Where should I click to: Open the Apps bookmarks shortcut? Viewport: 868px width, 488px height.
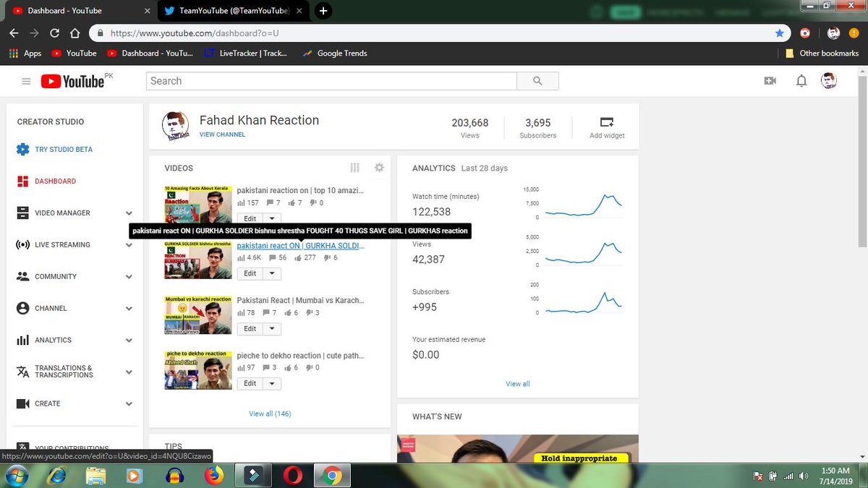tap(25, 53)
